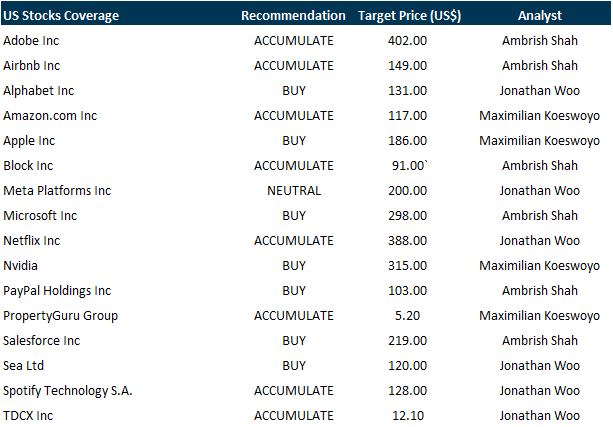Select the Airbnb Inc row label

(x=32, y=65)
